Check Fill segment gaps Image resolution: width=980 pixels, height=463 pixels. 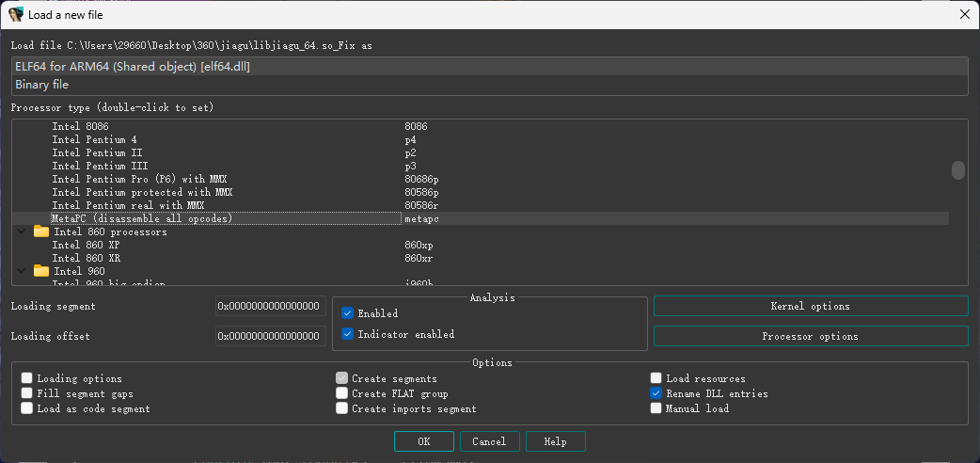pos(27,393)
